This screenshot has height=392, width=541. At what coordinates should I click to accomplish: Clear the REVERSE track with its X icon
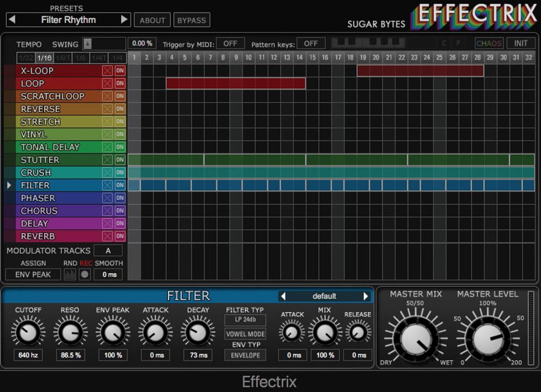(107, 109)
